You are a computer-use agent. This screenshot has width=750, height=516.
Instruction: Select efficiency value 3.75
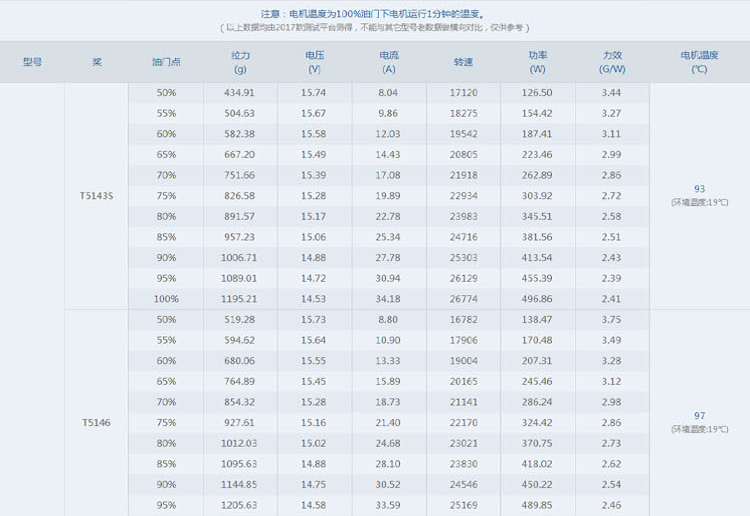[611, 319]
